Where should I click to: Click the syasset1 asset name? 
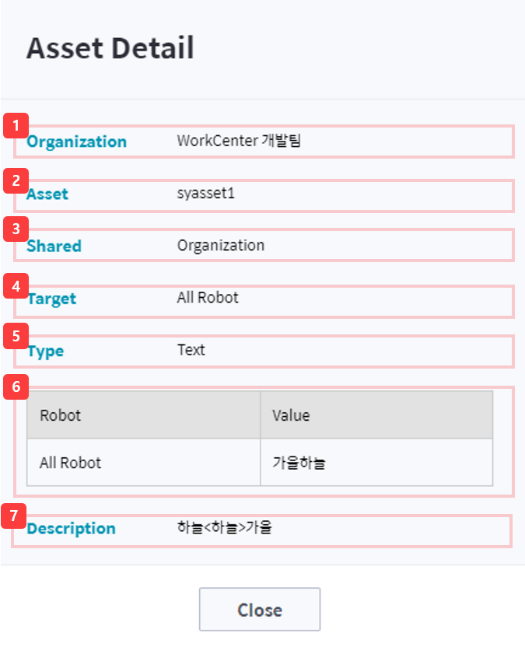tap(206, 193)
